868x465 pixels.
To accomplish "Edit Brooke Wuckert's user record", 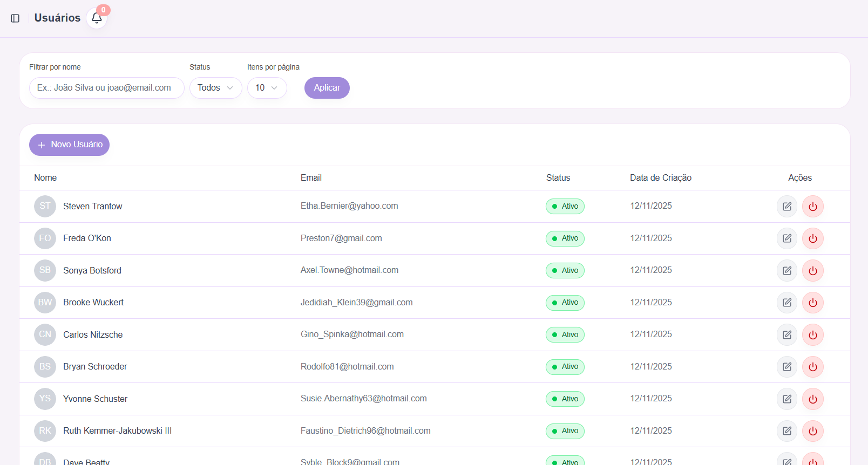I will point(786,303).
